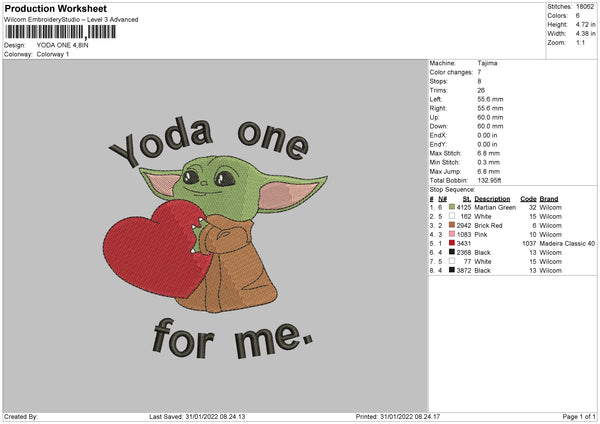Click the 'Trims:' label
Viewport: 600px width, 424px height.
[x=439, y=90]
